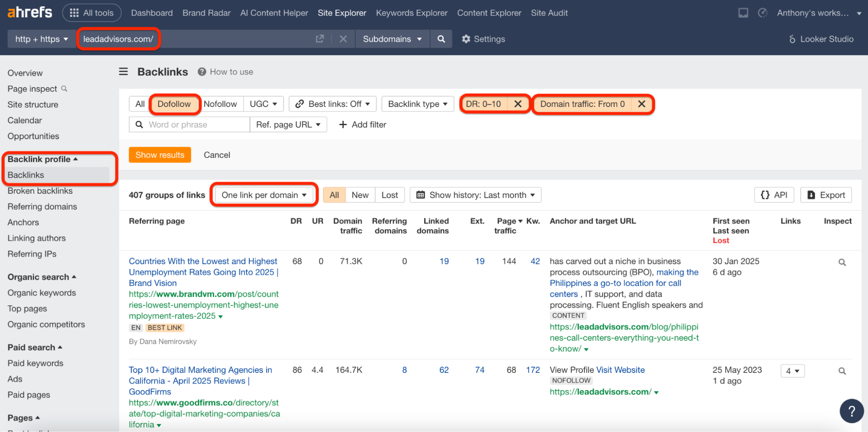
Task: Select the All link type filter
Action: (x=140, y=104)
